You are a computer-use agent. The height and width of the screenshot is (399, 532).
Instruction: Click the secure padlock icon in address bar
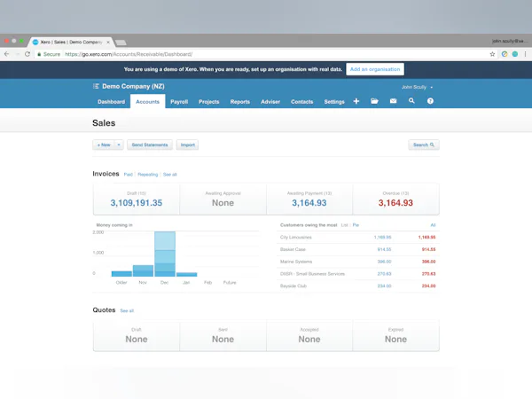click(x=39, y=54)
